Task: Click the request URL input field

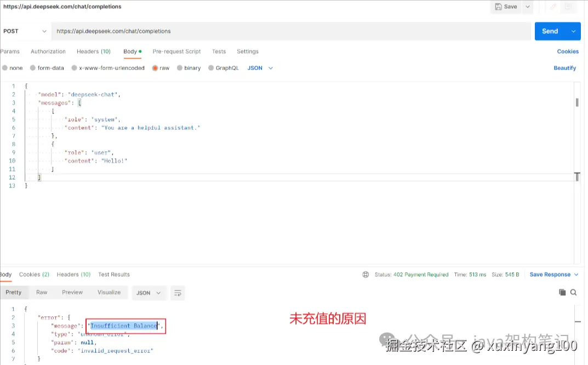Action: pyautogui.click(x=291, y=31)
